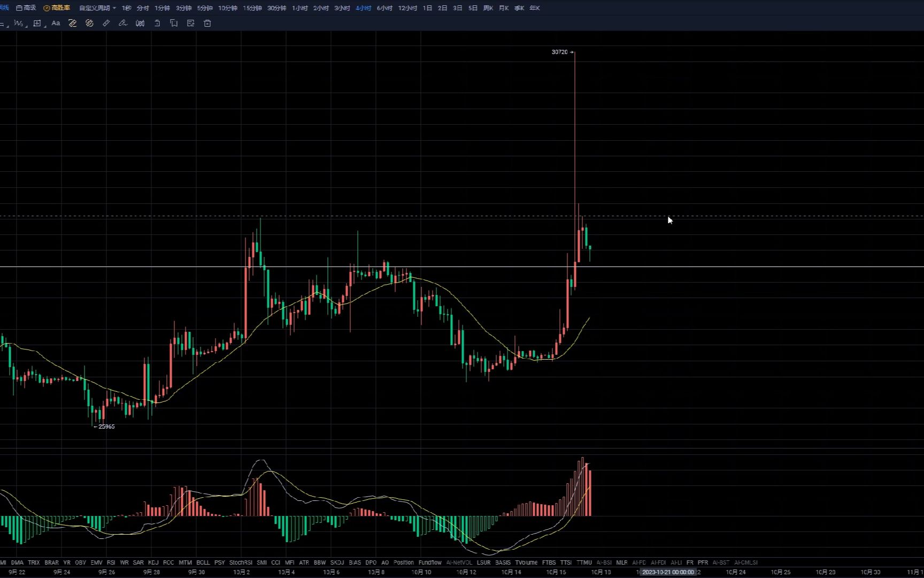Choose the 2小时 interval
924x578 pixels.
(321, 8)
